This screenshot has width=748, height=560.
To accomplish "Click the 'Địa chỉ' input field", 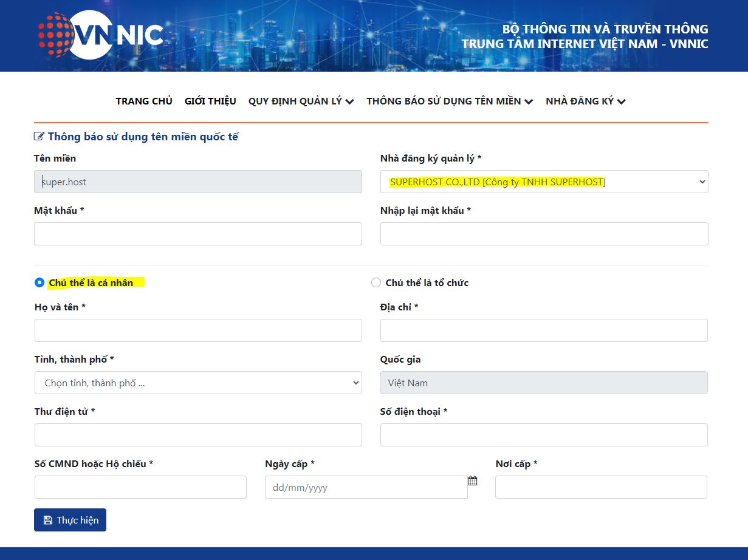I will pyautogui.click(x=544, y=330).
